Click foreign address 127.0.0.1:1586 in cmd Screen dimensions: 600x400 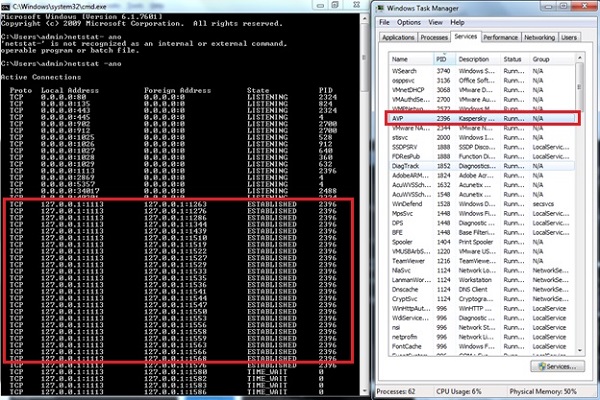pyautogui.click(x=175, y=392)
